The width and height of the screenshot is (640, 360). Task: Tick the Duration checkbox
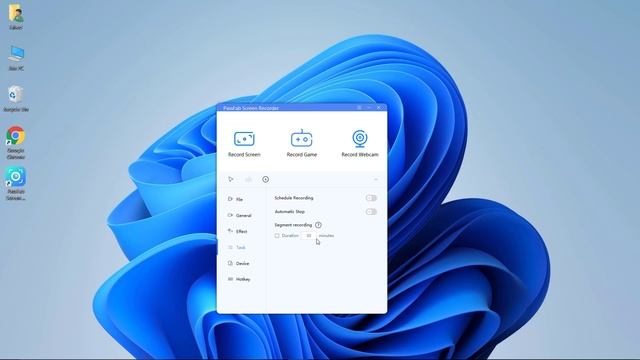tap(277, 236)
